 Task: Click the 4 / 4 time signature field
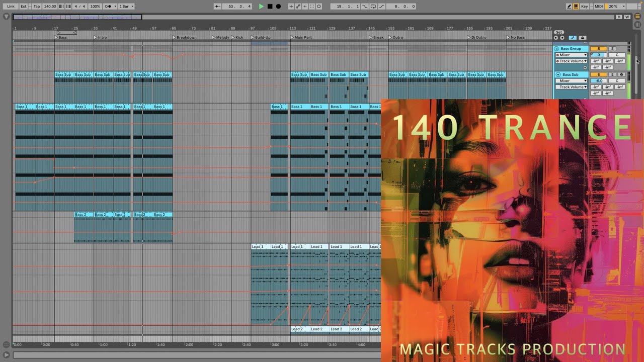point(79,7)
